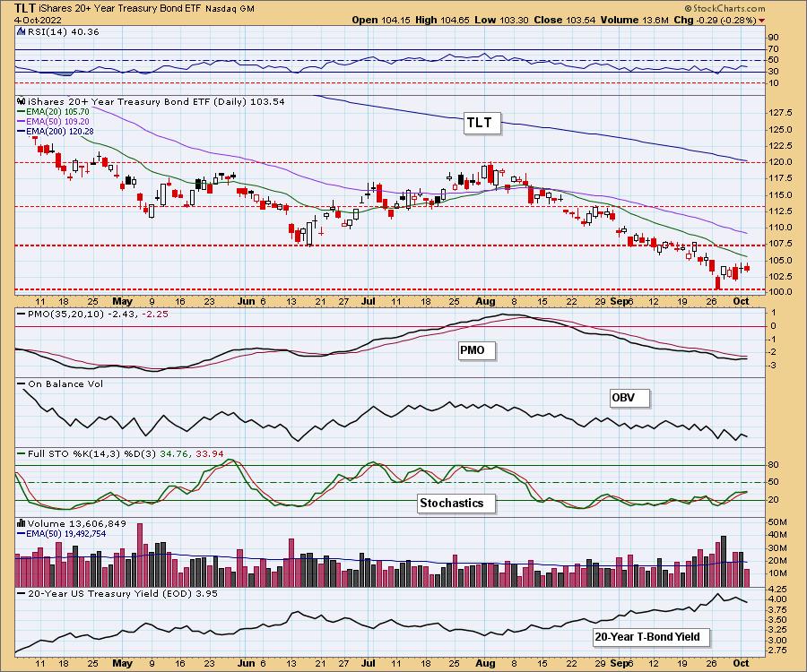Click the 112.5 price axis label
807x672 pixels.
click(781, 211)
